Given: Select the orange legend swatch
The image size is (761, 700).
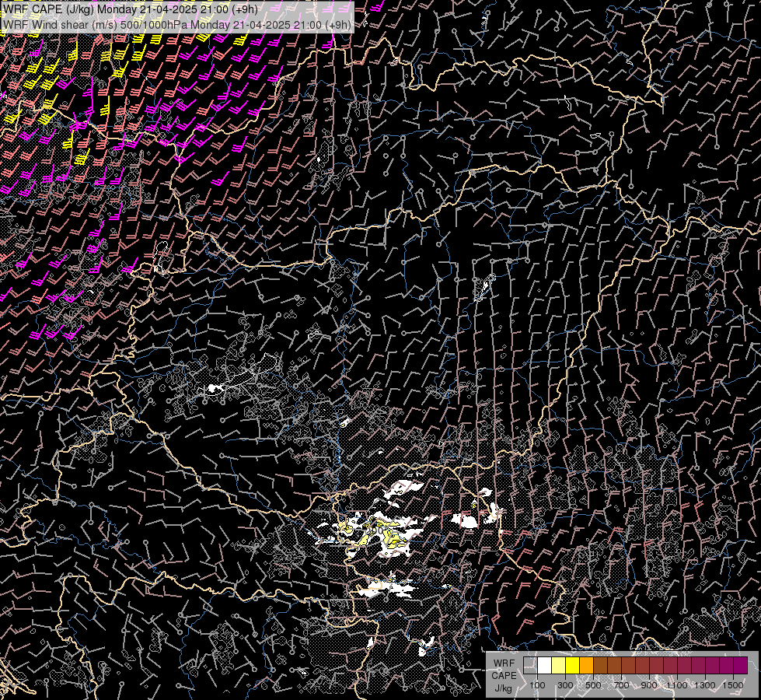Looking at the screenshot, I should click(586, 666).
